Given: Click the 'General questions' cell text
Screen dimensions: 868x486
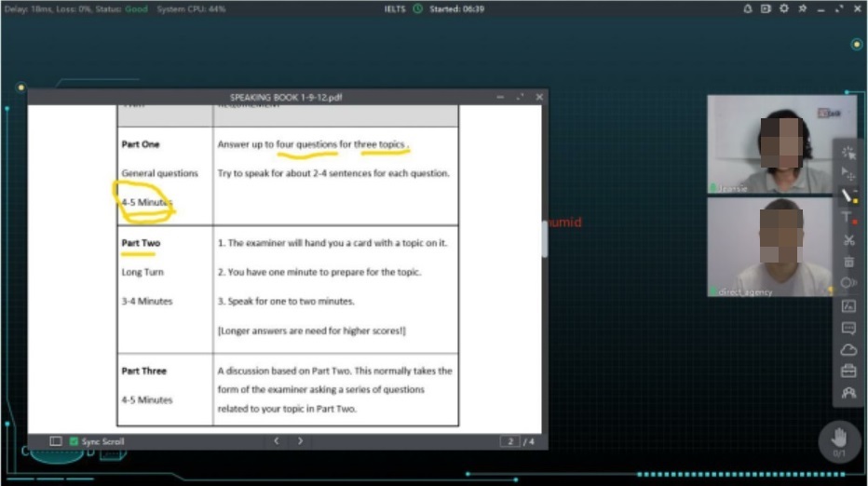Looking at the screenshot, I should 159,173.
